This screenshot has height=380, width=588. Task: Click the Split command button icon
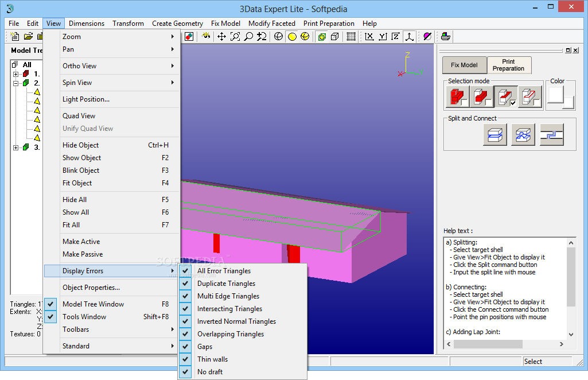click(494, 134)
